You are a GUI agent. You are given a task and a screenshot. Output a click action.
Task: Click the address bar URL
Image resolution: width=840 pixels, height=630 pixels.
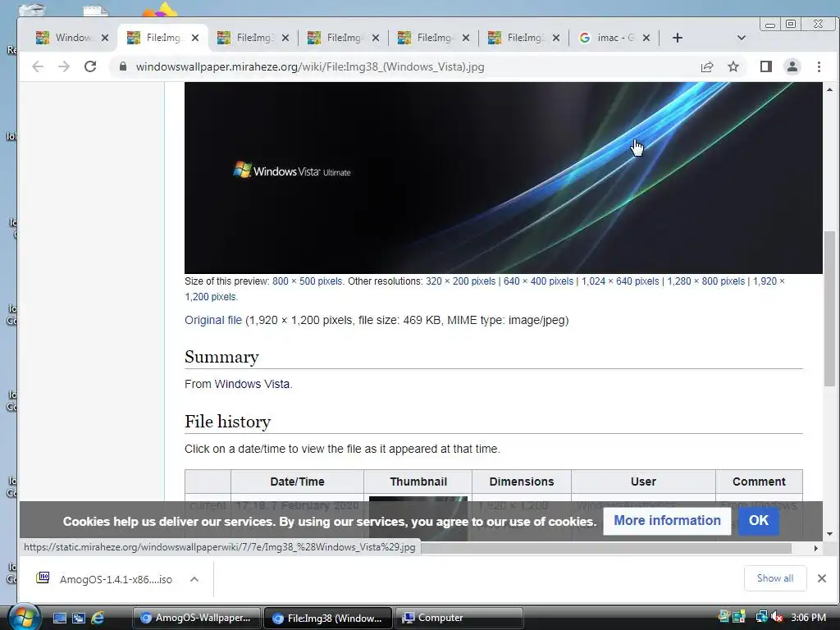(x=309, y=67)
